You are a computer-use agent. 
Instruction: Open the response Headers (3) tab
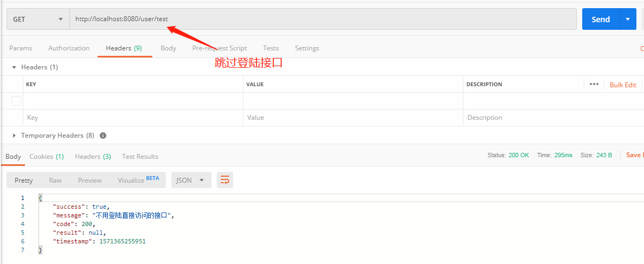(93, 157)
